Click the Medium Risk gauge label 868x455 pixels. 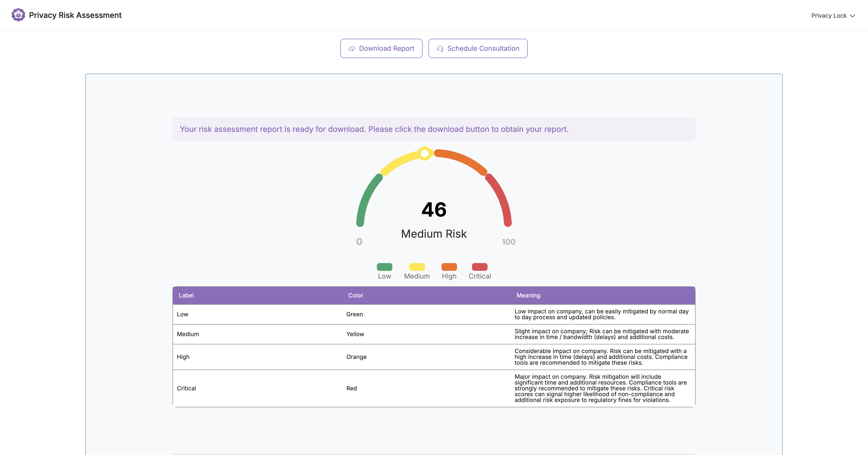(434, 234)
